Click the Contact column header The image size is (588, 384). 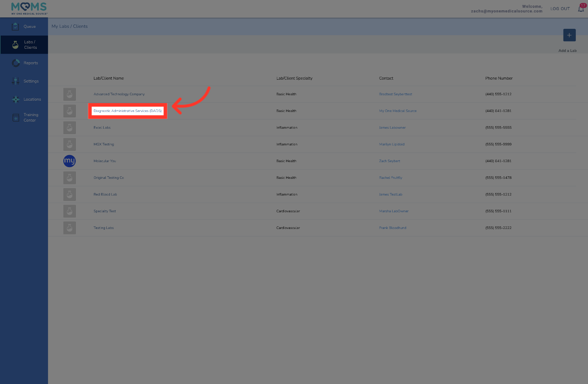click(x=386, y=78)
